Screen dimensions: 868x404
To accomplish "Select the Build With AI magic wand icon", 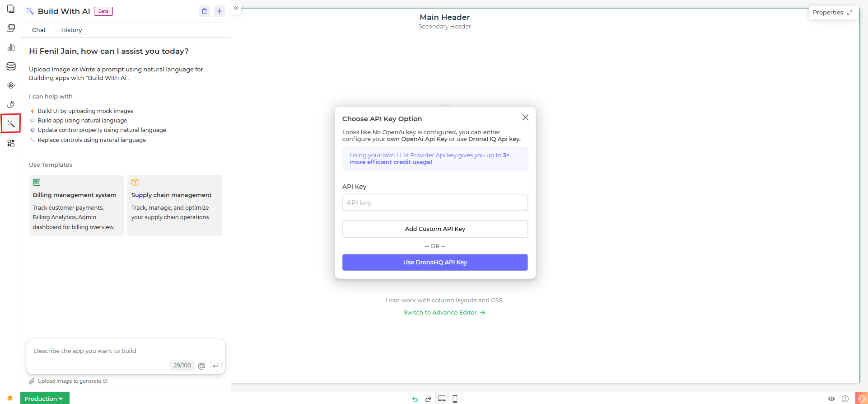I will pos(11,123).
